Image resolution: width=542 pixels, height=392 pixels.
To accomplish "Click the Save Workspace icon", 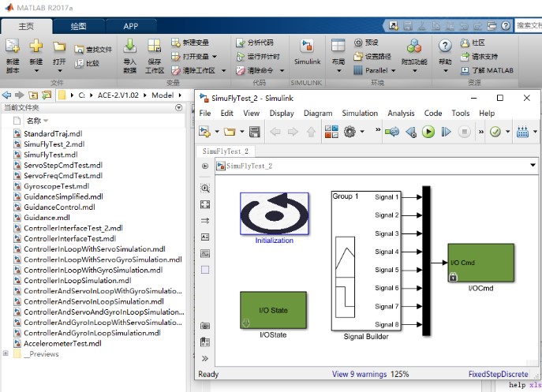I will point(154,47).
